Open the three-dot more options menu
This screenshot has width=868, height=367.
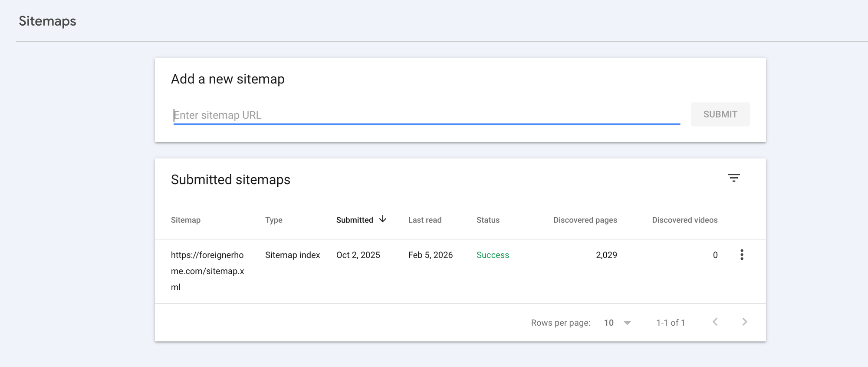point(742,255)
